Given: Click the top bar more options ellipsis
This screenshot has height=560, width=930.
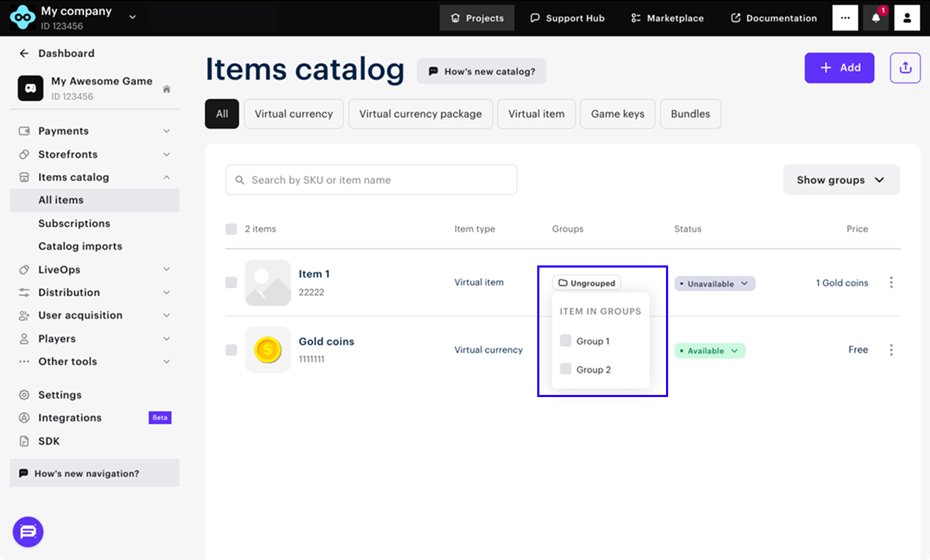Looking at the screenshot, I should click(845, 19).
